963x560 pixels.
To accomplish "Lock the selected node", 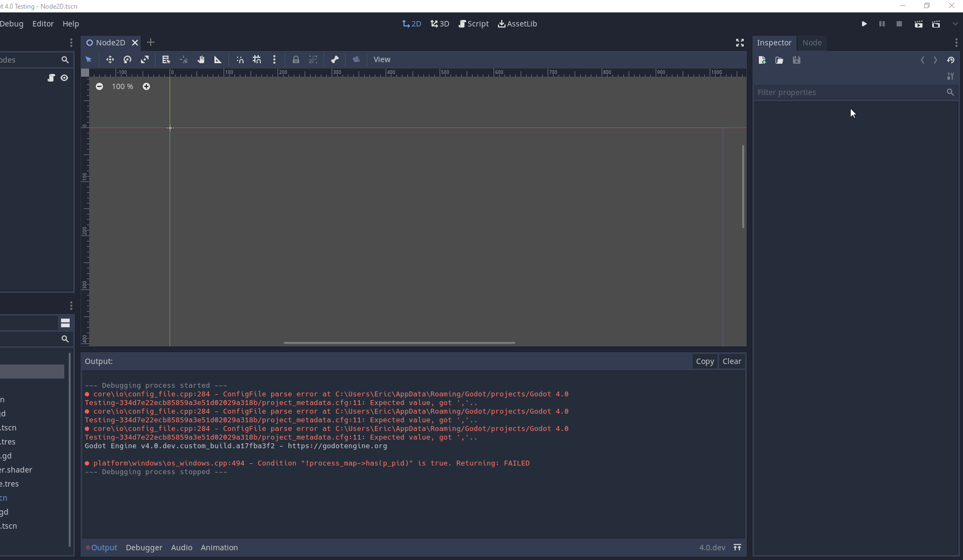I will click(295, 59).
